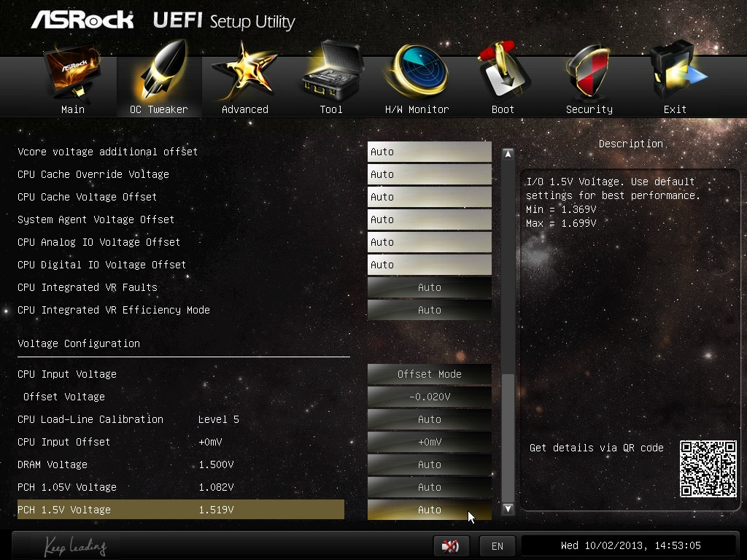This screenshot has width=747, height=560.
Task: Select the PCH 1.05V Voltage label
Action: pos(66,487)
